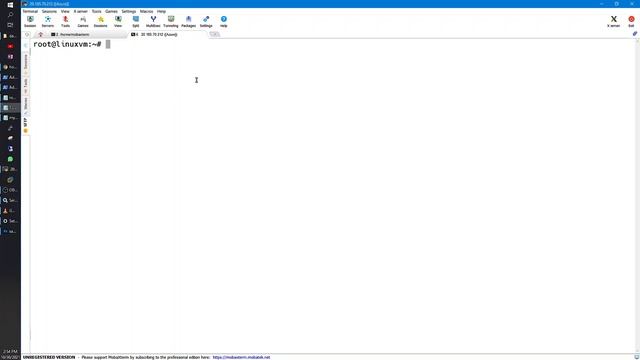Switch to the home tab with house icon
Image resolution: width=640 pixels, height=360 pixels.
click(x=40, y=35)
